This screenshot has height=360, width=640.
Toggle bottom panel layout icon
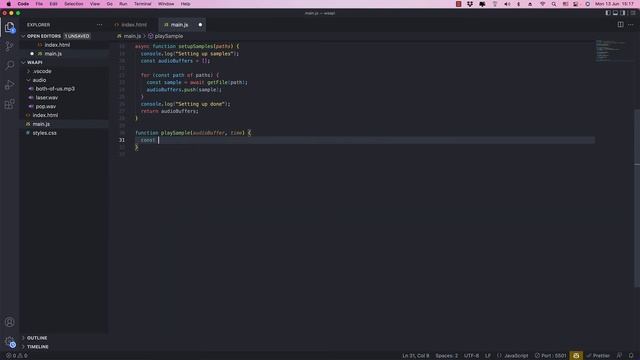click(x=616, y=13)
